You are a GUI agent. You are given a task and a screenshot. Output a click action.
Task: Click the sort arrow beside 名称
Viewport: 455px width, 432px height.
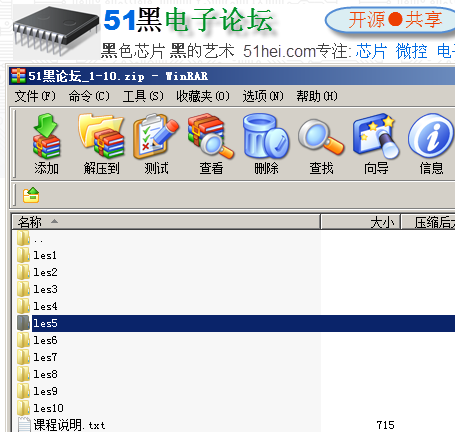point(54,221)
